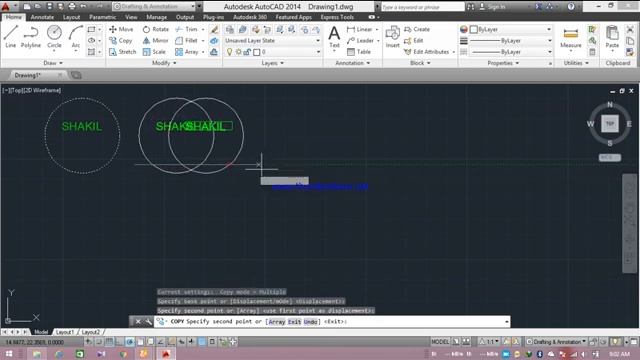Expand the Properties panel
This screenshot has width=640, height=360.
click(503, 63)
